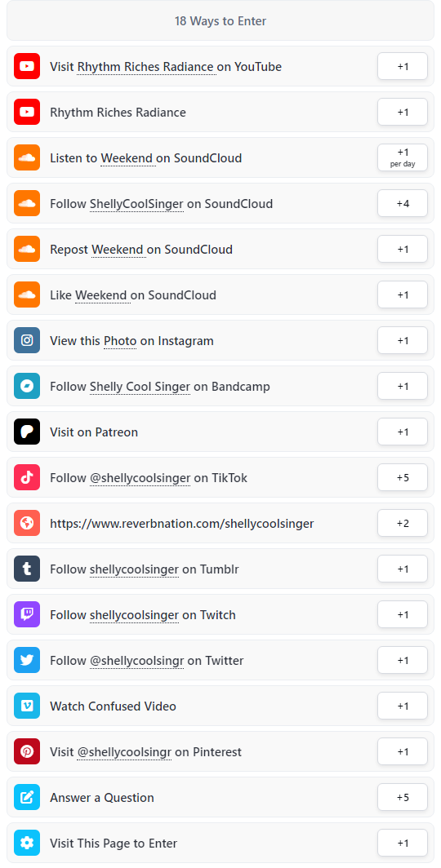Image resolution: width=441 pixels, height=868 pixels.
Task: Click the 18 Ways to Enter header
Action: tap(220, 21)
